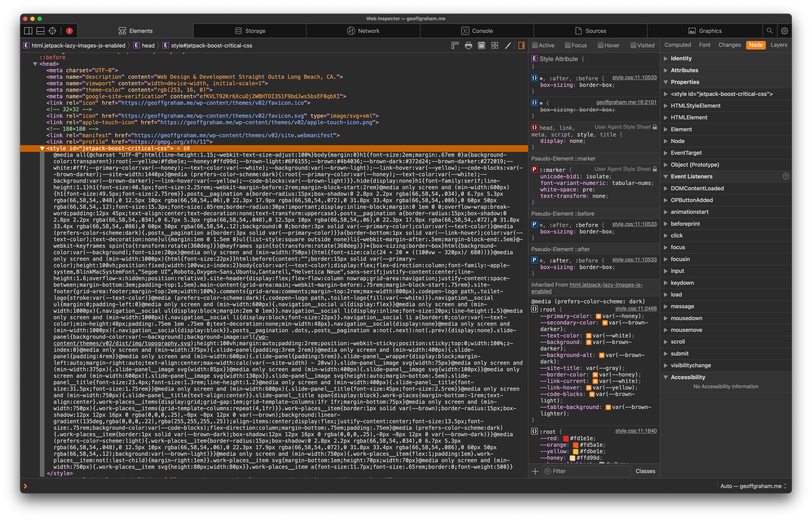This screenshot has height=520, width=812.
Task: Open the issues/errors indicator icon
Action: (x=69, y=30)
